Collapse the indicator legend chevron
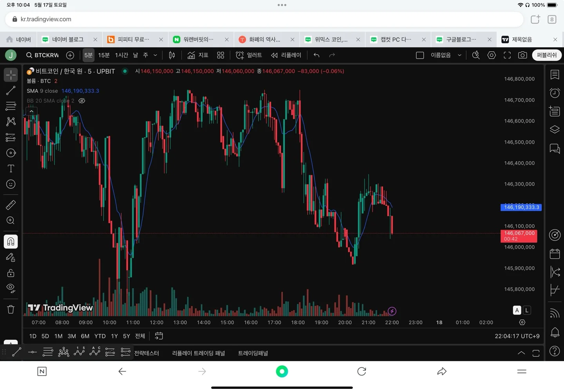Viewport: 564px width, 392px height. [32, 112]
